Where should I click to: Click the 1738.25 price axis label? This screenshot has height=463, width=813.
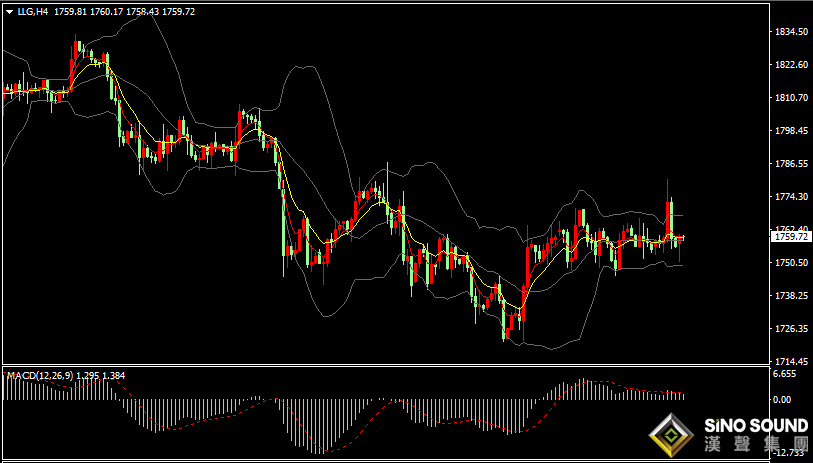pos(791,295)
